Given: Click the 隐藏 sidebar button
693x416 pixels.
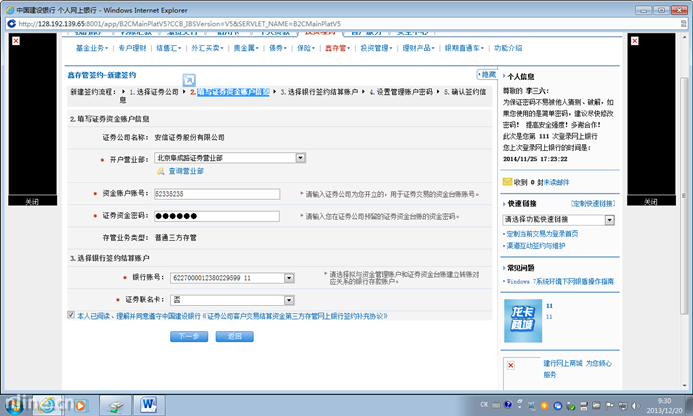Looking at the screenshot, I should (487, 74).
